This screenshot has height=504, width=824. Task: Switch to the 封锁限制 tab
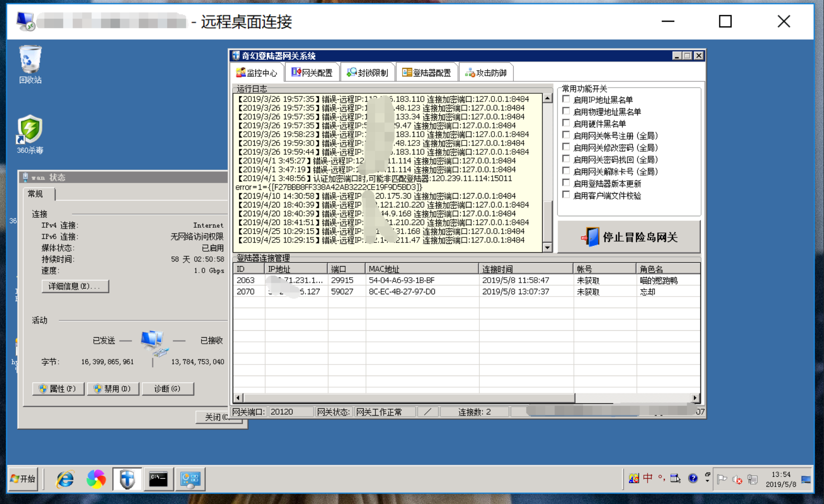pyautogui.click(x=367, y=73)
